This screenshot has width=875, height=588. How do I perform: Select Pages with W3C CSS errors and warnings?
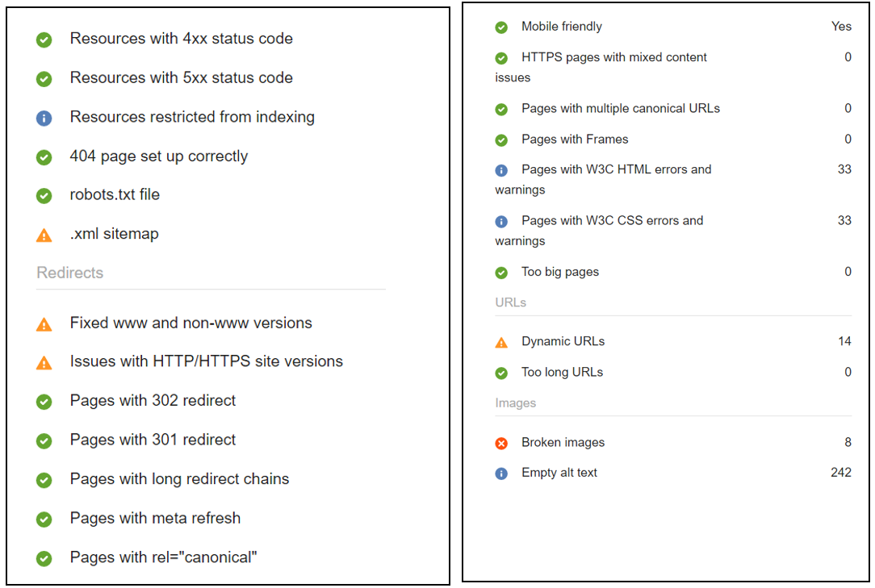[599, 231]
